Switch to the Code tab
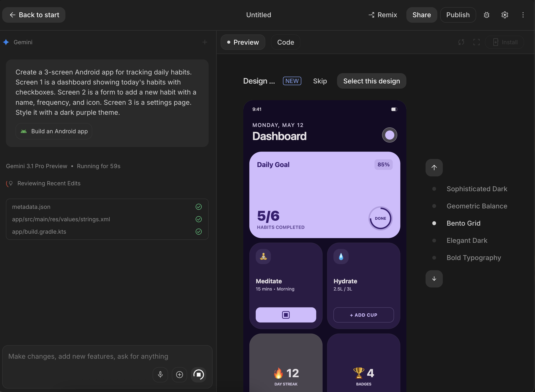The height and width of the screenshot is (392, 535). point(286,42)
